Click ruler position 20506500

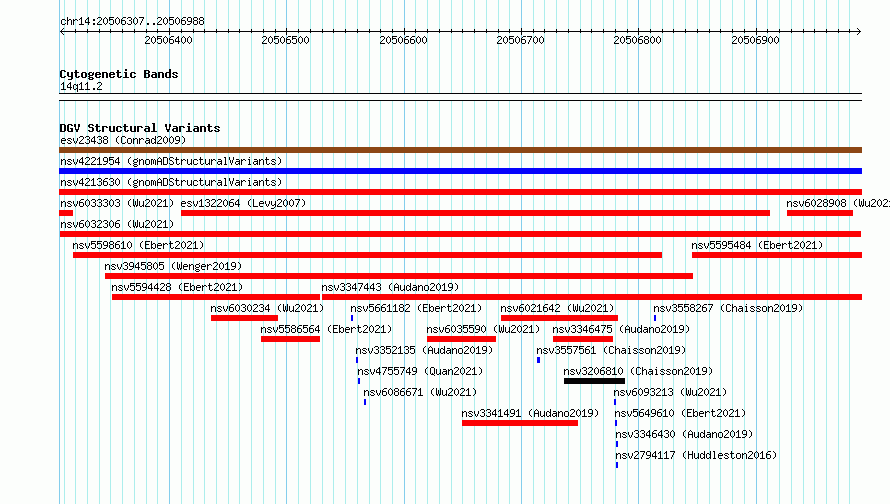(286, 40)
